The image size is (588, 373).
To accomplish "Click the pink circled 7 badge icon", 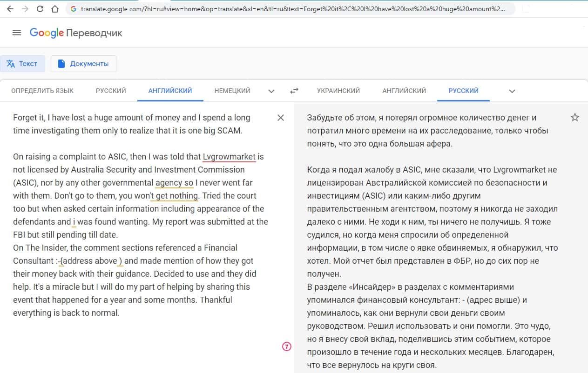I will tap(287, 346).
